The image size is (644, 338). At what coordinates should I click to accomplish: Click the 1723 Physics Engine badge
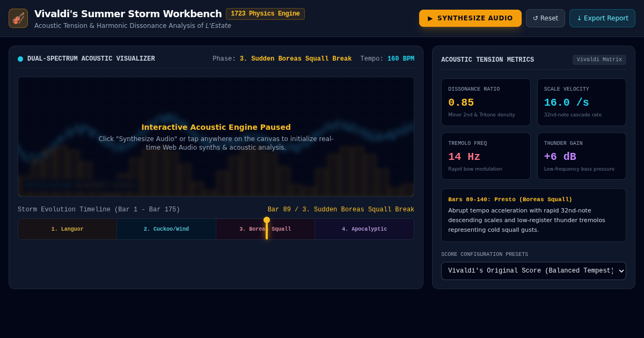coord(265,14)
